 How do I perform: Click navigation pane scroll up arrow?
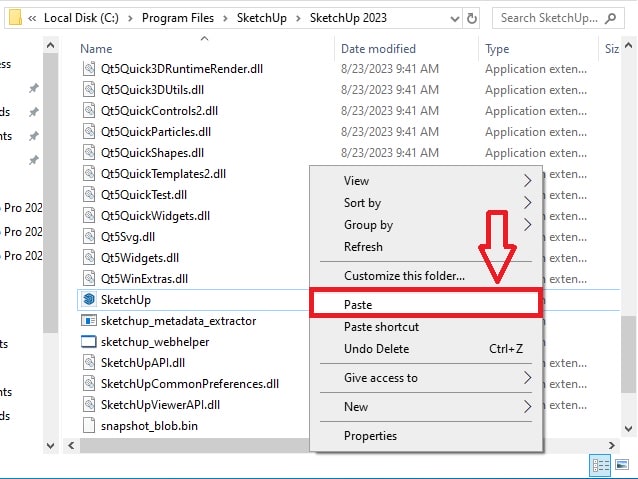[50, 45]
